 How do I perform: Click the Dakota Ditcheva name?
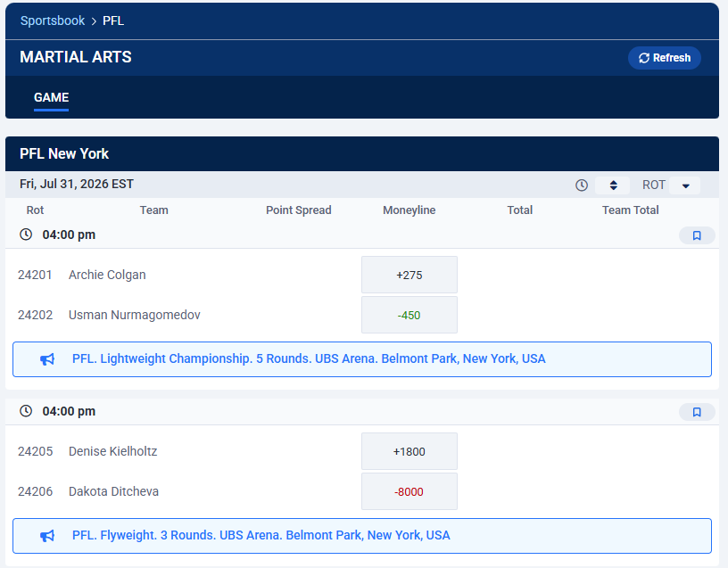[x=114, y=491]
